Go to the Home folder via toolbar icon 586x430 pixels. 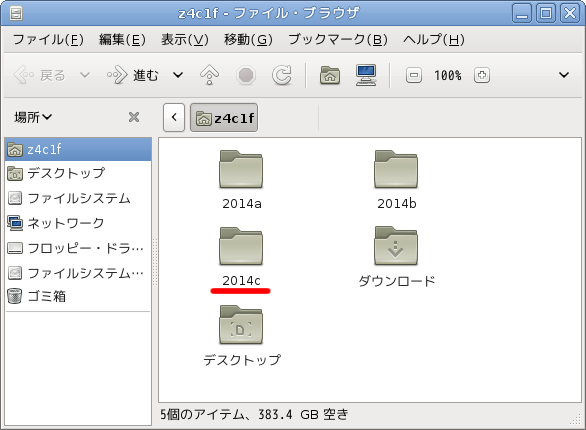(x=330, y=75)
